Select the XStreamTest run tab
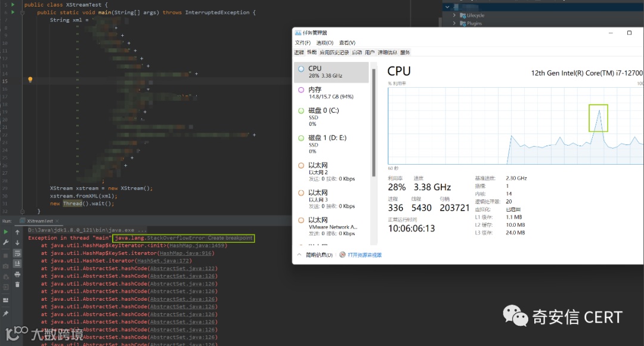Image resolution: width=644 pixels, height=346 pixels. click(39, 221)
